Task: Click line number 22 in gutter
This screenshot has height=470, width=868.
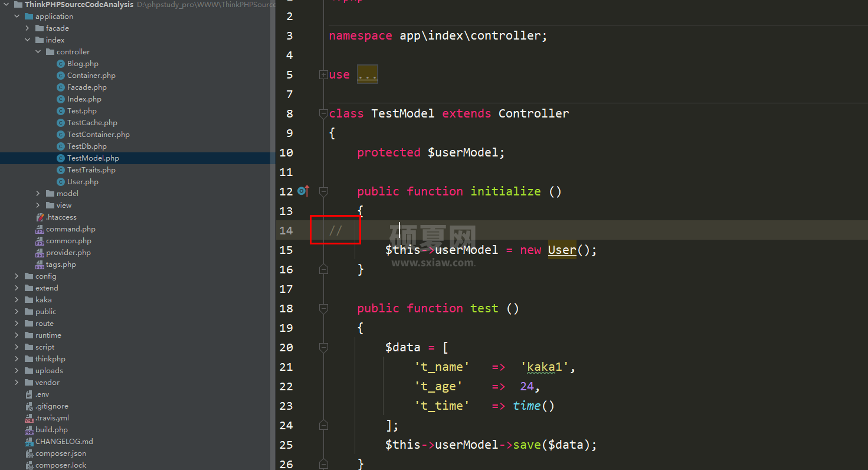Action: (286, 386)
